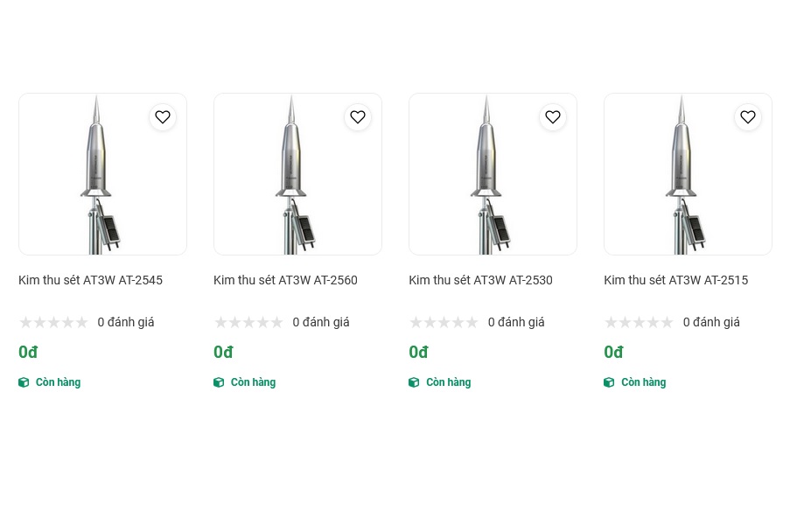Click star rating for AT-2560
The height and width of the screenshot is (532, 797).
coord(248,322)
